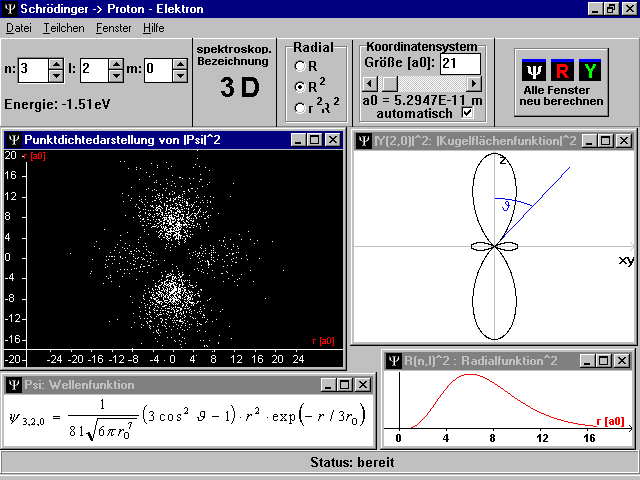640x480 pixels.
Task: Click the yellow Psi icon on blue
Action: pyautogui.click(x=534, y=70)
